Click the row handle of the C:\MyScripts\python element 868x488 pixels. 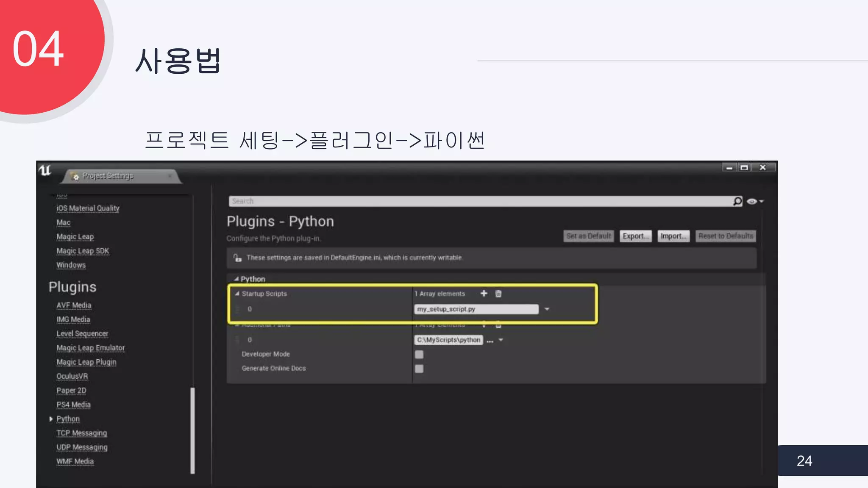click(x=237, y=340)
